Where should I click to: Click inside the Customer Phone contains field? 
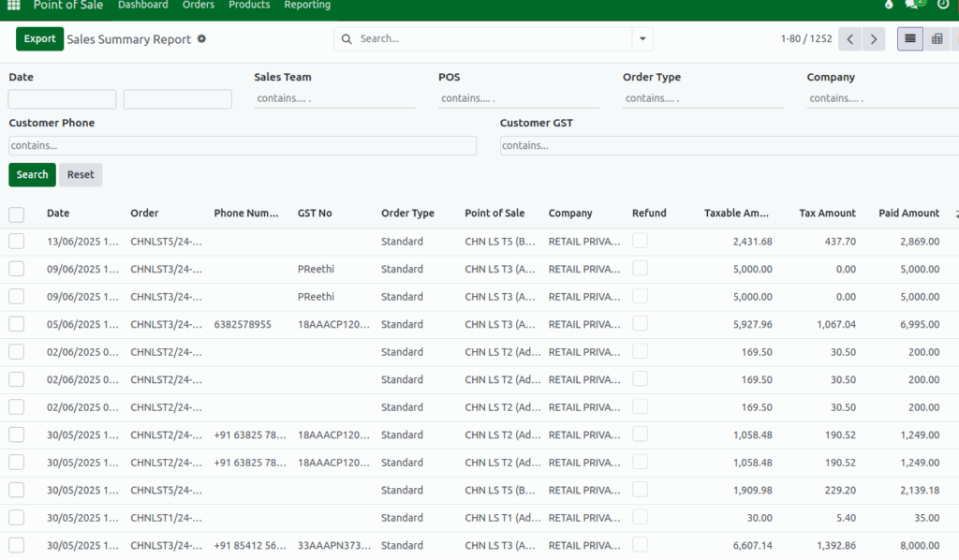[242, 145]
